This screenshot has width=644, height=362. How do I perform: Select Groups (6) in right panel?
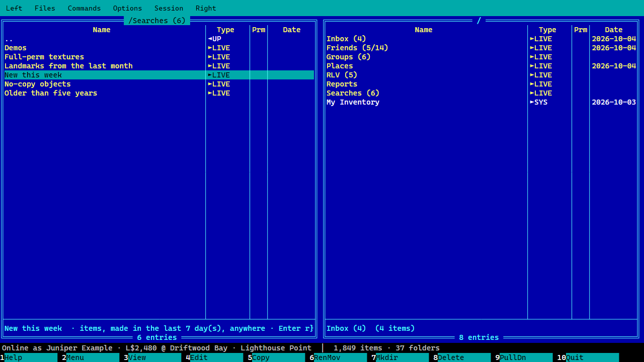(481, 57)
